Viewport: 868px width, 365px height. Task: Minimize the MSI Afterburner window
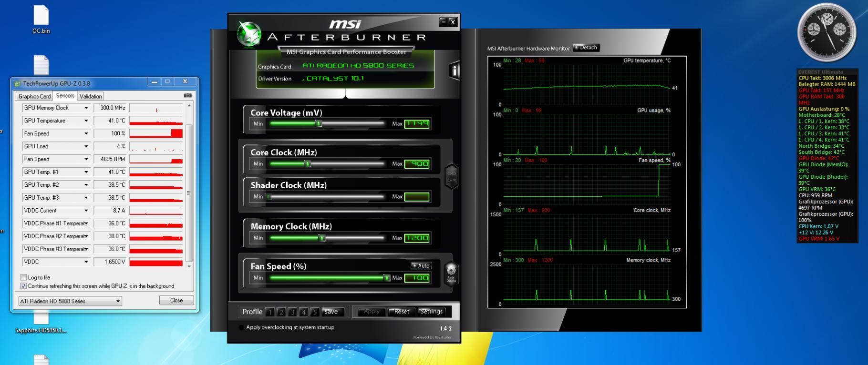click(x=444, y=22)
